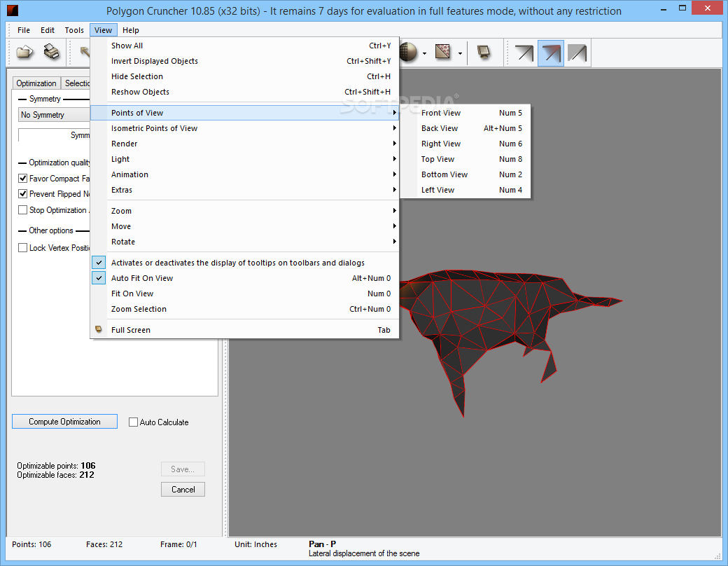Select Front View from the submenu

point(465,113)
